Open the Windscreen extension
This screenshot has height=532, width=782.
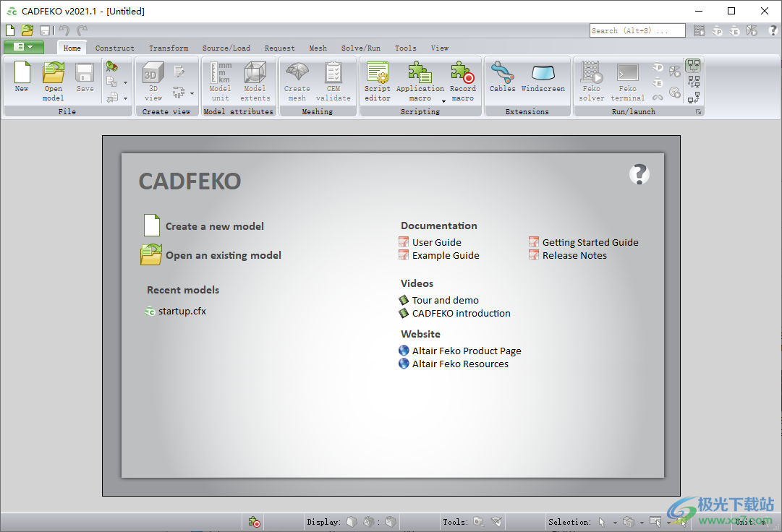(x=543, y=77)
